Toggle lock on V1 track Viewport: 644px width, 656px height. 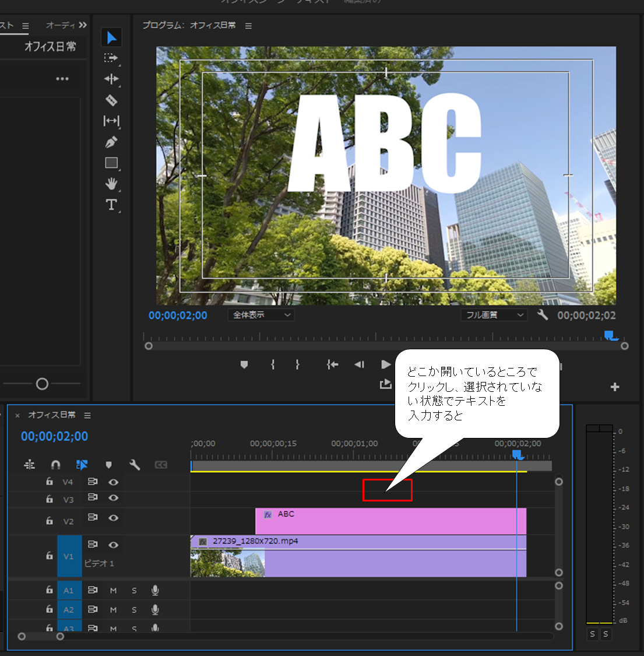[50, 556]
